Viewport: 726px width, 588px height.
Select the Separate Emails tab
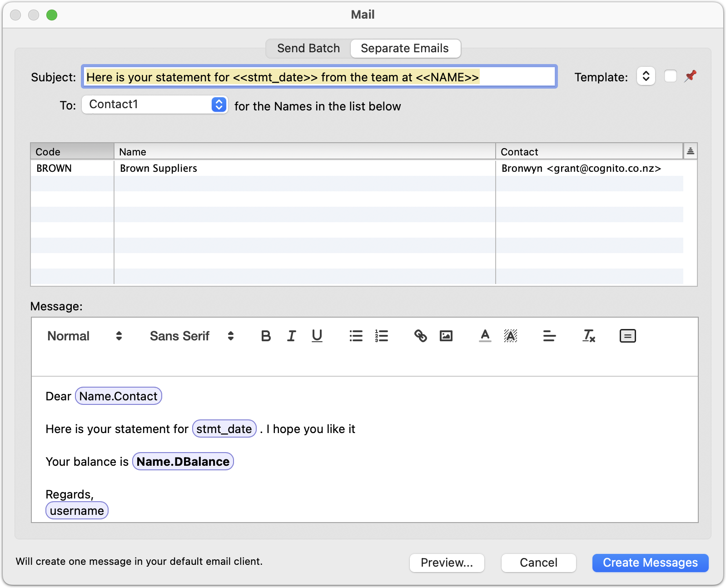[x=404, y=48]
